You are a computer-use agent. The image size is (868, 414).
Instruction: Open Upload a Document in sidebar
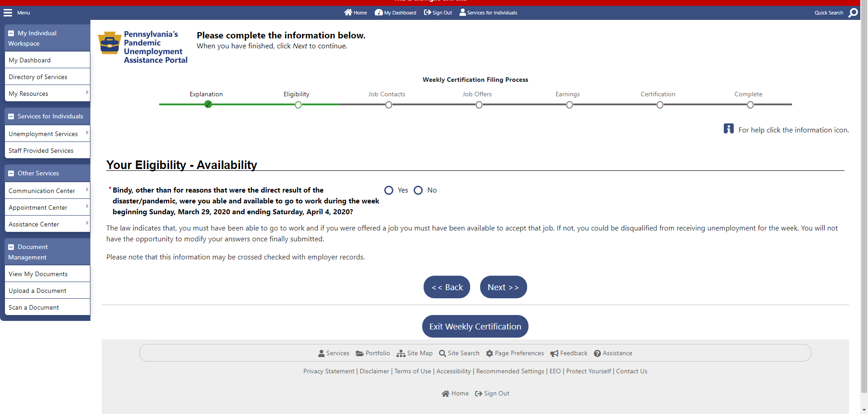tap(38, 291)
